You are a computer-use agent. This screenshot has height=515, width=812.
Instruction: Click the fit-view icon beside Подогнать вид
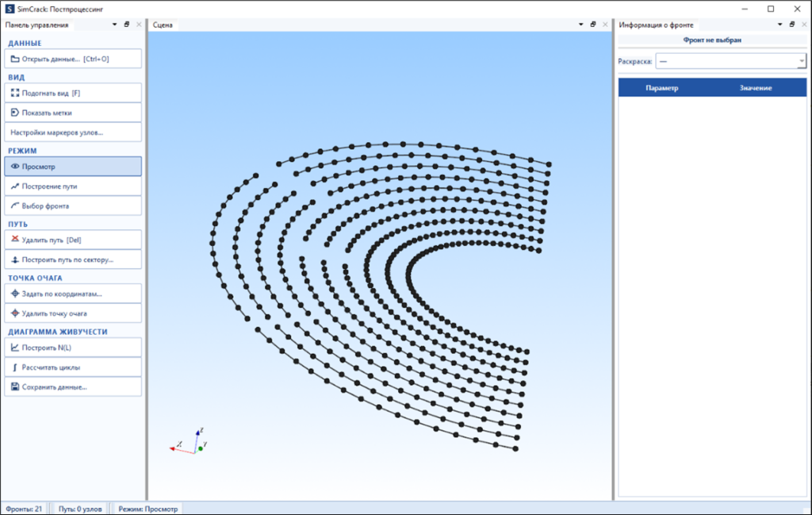pyautogui.click(x=15, y=94)
